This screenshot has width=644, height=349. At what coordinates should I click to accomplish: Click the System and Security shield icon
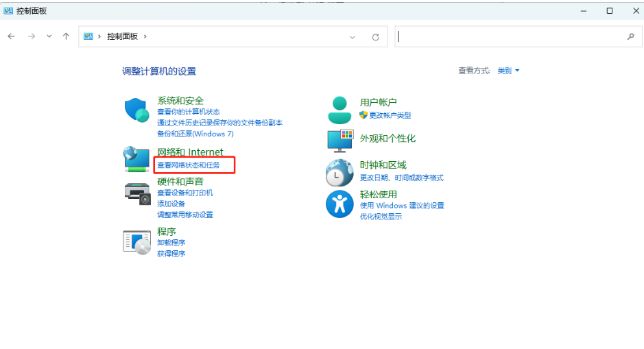[x=136, y=110]
